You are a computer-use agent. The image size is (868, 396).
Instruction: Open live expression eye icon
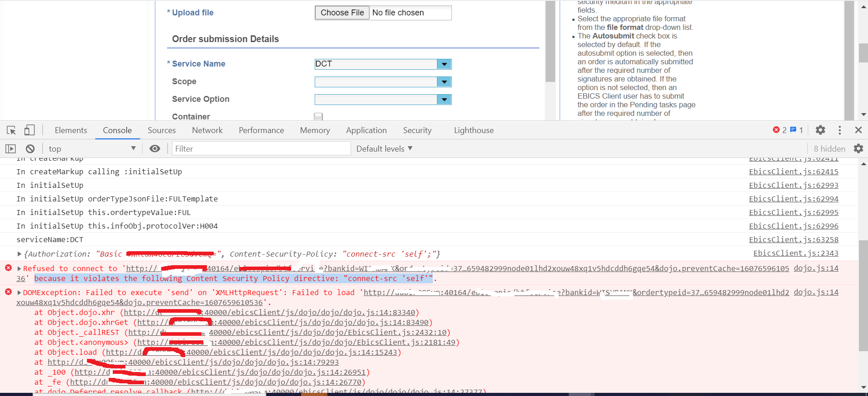coord(155,148)
